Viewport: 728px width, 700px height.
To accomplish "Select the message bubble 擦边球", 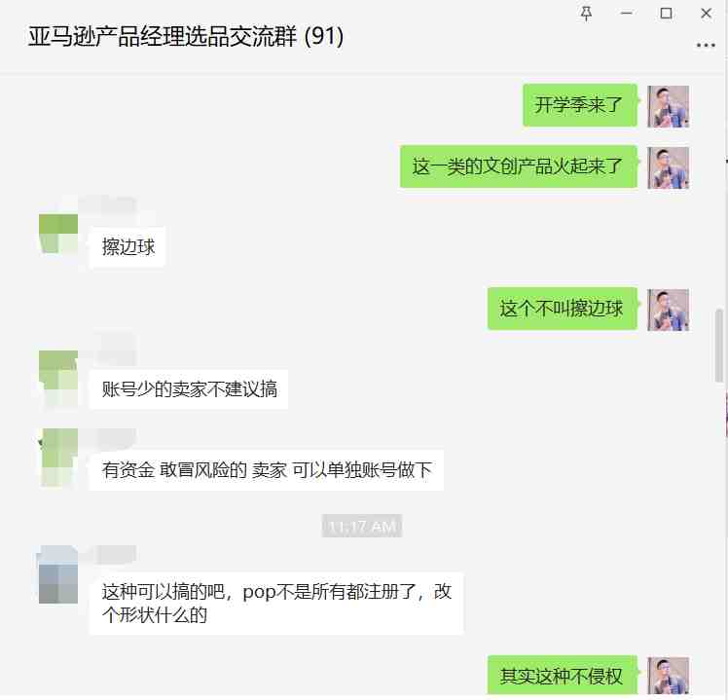I will coord(127,246).
